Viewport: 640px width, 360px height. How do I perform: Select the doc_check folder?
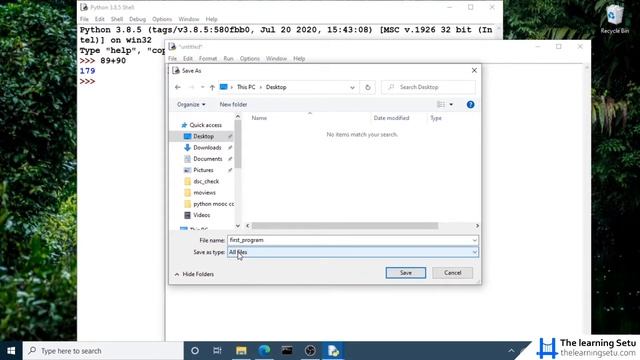[x=206, y=181]
